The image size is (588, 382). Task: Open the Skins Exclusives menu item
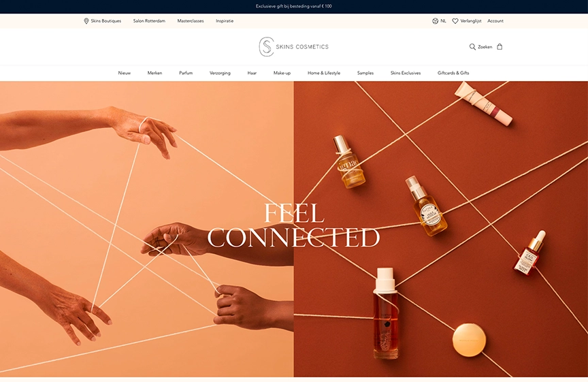[406, 73]
